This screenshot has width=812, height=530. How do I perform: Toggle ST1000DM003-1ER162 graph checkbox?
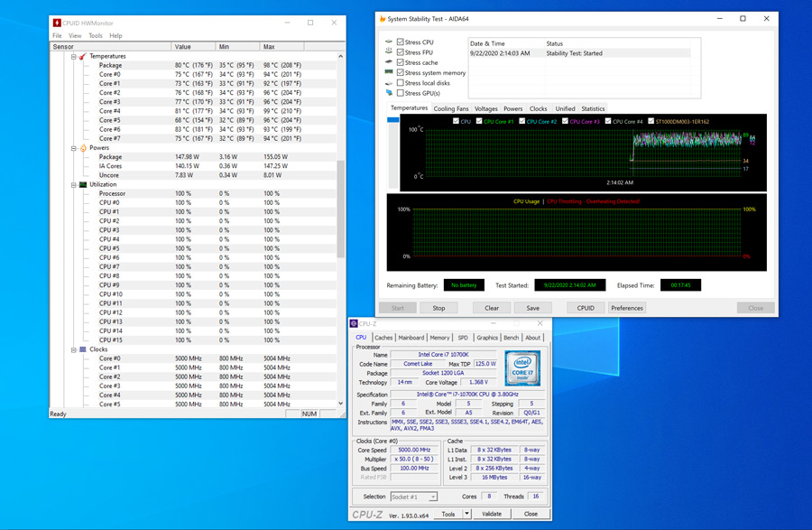point(651,121)
